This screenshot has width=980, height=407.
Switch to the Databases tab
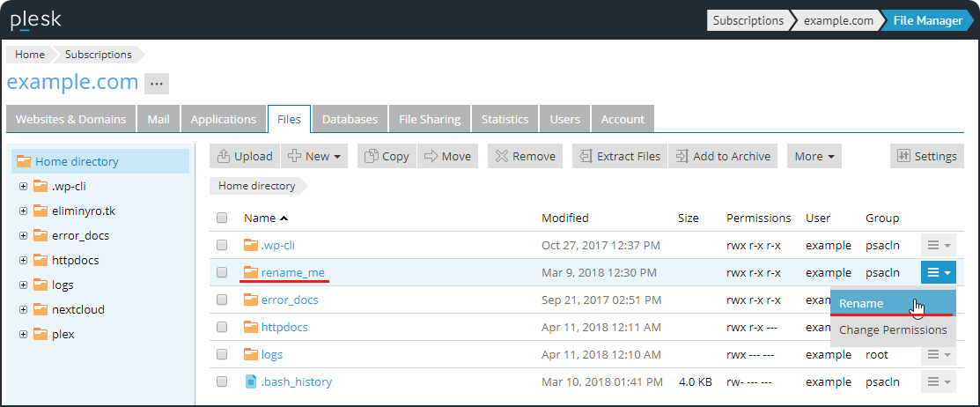350,119
